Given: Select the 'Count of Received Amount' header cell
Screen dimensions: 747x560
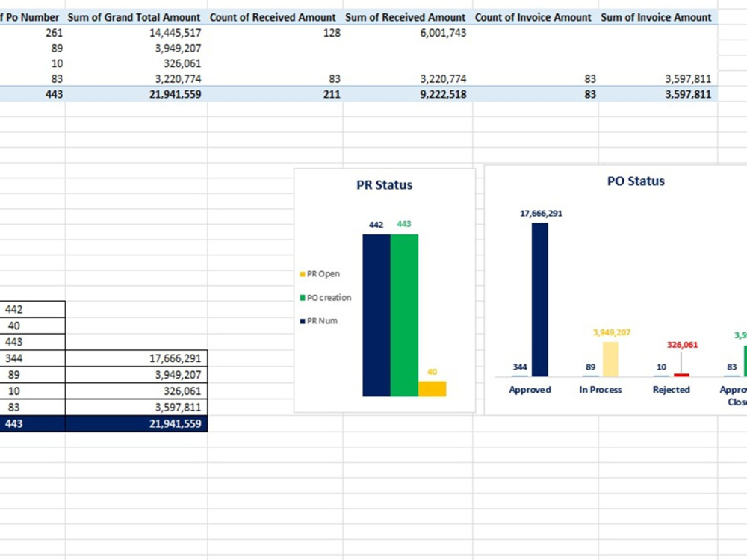Looking at the screenshot, I should point(275,18).
